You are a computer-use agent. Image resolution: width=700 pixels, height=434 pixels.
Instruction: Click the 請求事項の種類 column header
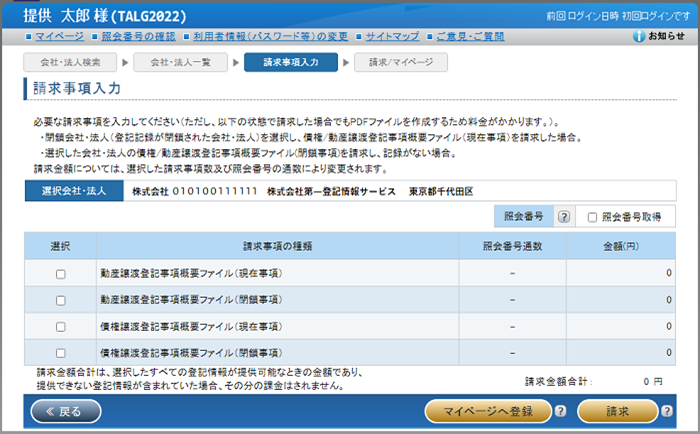pos(277,246)
